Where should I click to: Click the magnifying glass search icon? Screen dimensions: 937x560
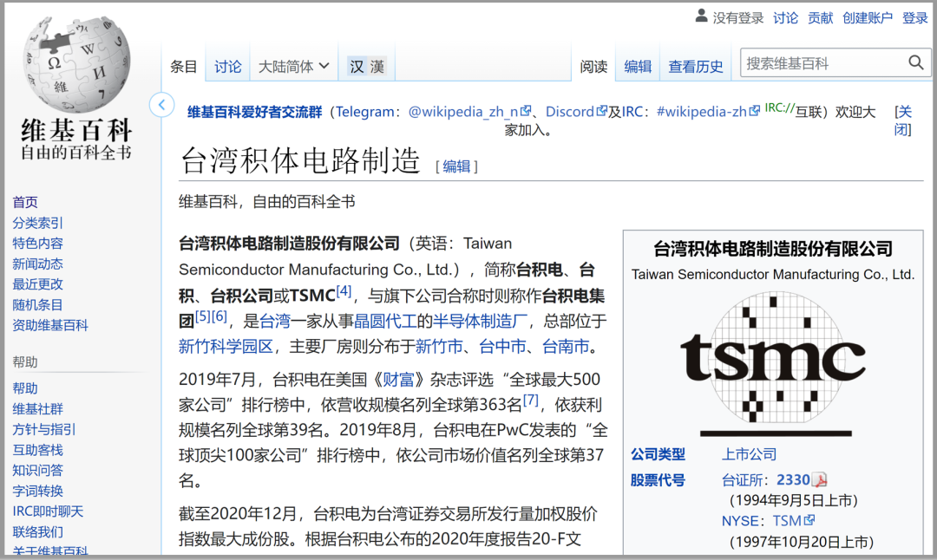[x=915, y=62]
